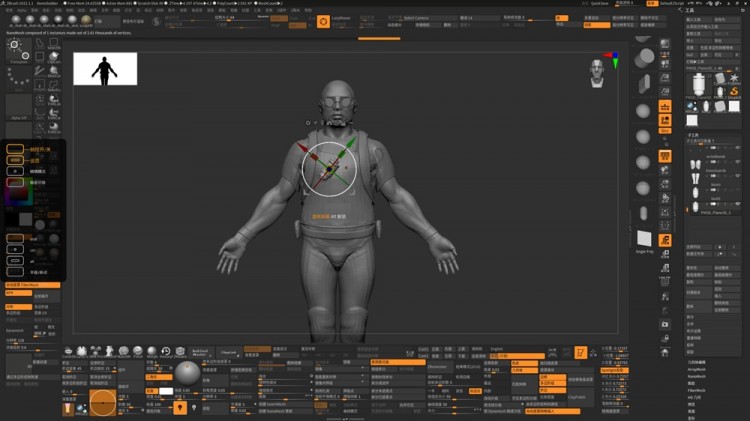Click the Alpha Off preview box
The image size is (750, 421).
pyautogui.click(x=19, y=107)
